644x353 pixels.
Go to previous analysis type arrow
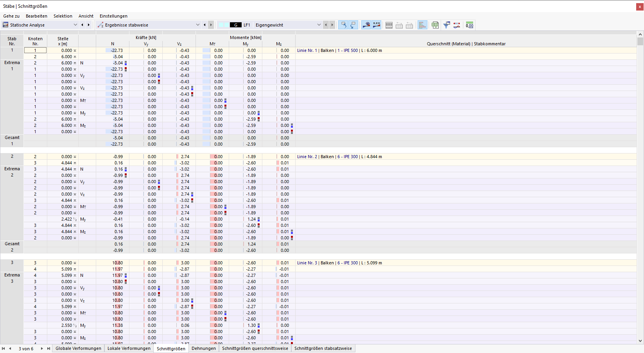(x=82, y=25)
